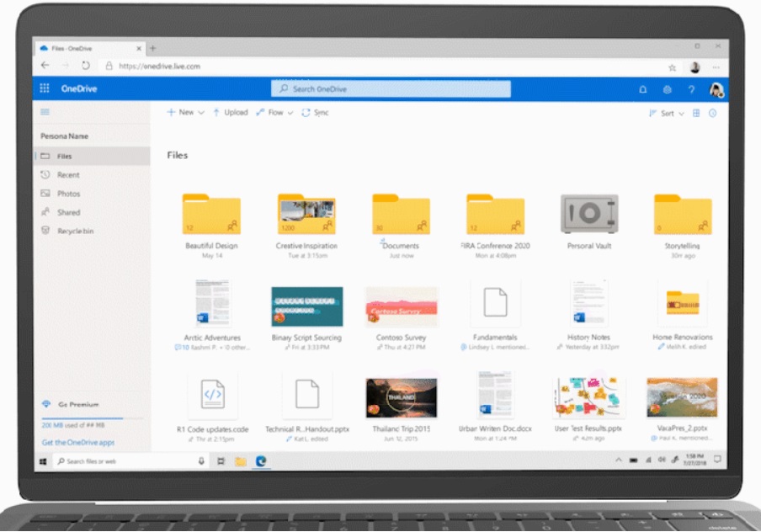Go to Recycle bin in sidebar
The height and width of the screenshot is (532, 761).
tap(75, 231)
